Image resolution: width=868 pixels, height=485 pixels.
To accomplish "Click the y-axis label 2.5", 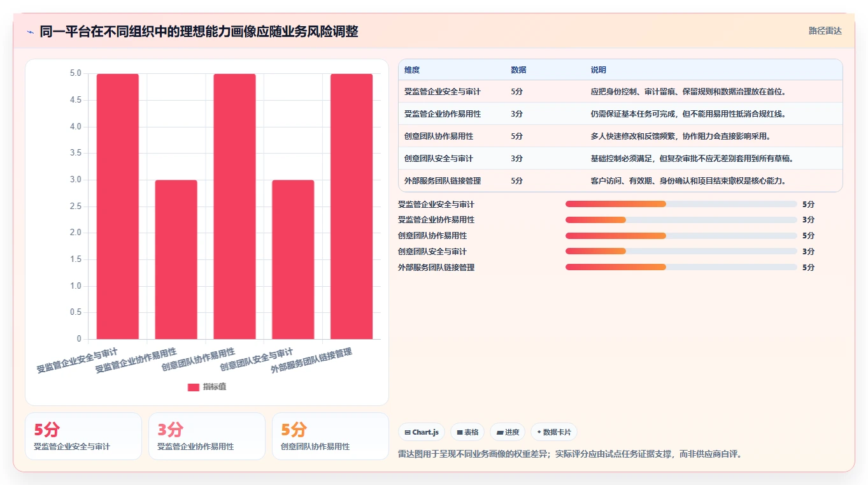I will click(75, 206).
